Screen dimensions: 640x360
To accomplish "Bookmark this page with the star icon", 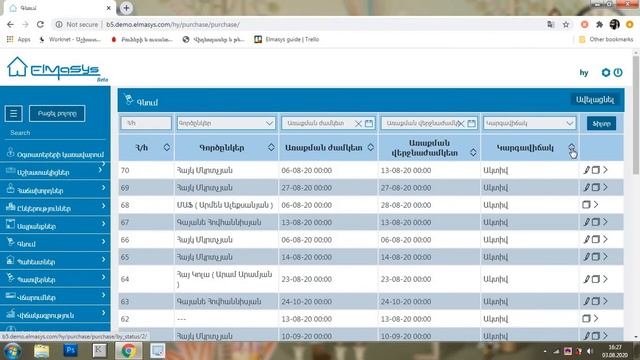I will click(x=566, y=24).
